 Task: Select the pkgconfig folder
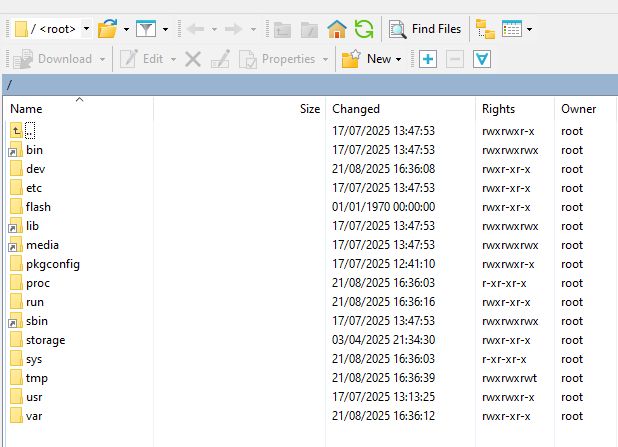tap(52, 264)
